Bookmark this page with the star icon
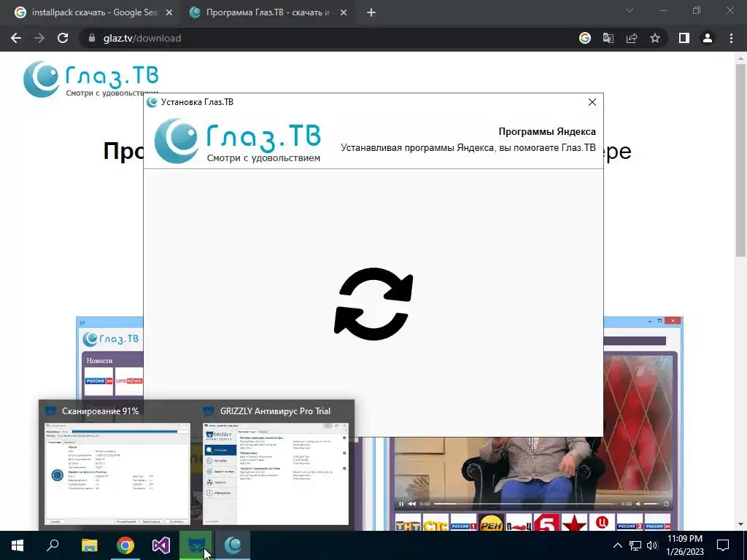 655,38
